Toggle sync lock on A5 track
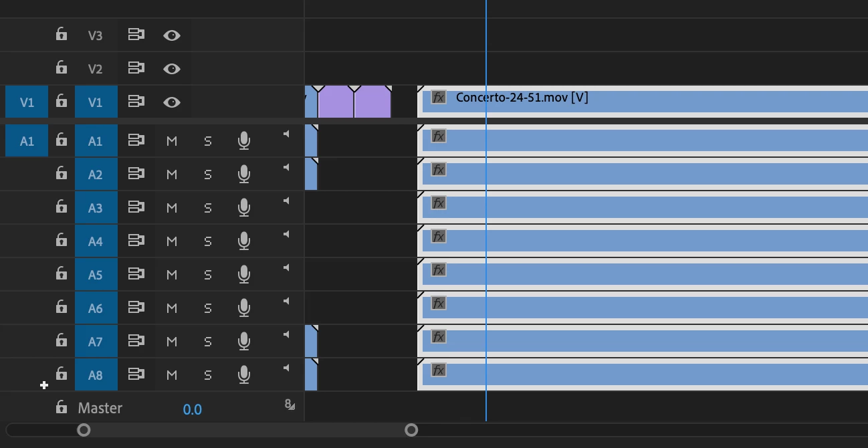This screenshot has height=448, width=868. (136, 274)
